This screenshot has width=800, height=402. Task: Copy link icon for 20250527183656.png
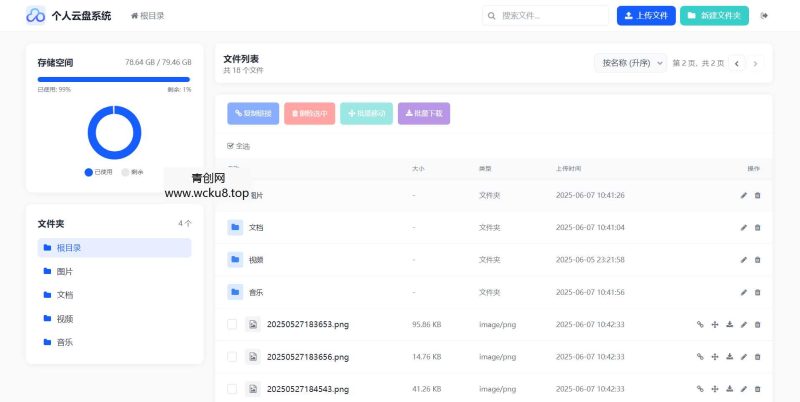700,357
